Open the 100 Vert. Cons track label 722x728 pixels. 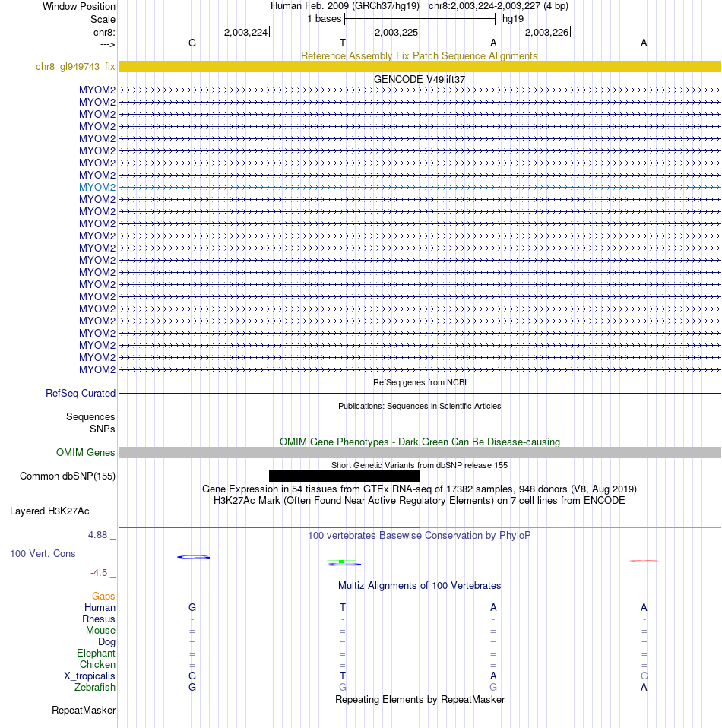[x=43, y=553]
